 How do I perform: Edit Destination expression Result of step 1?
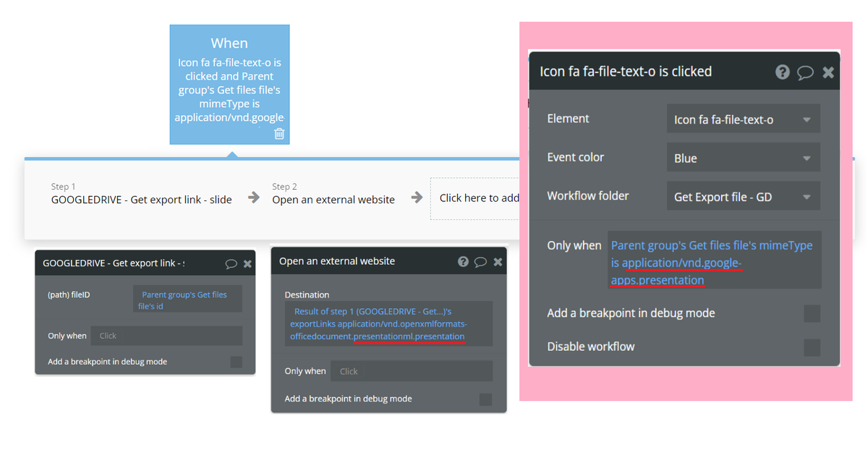[388, 323]
